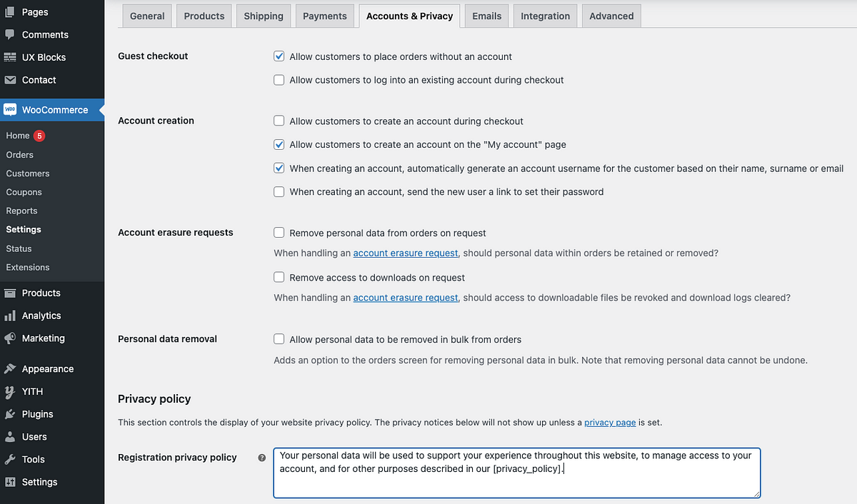
Task: Enable send new user password link checkbox
Action: point(279,191)
